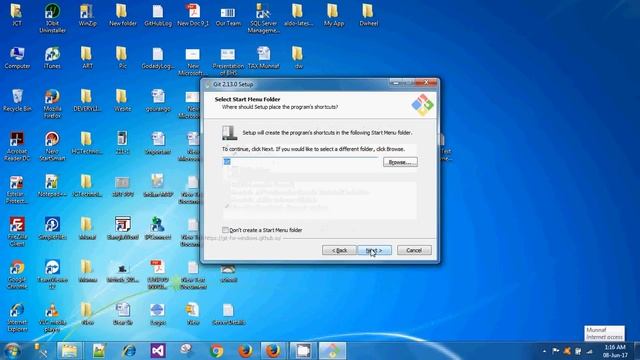This screenshot has height=360, width=640.
Task: Select the FileZilla Client shortcut
Action: point(17,232)
